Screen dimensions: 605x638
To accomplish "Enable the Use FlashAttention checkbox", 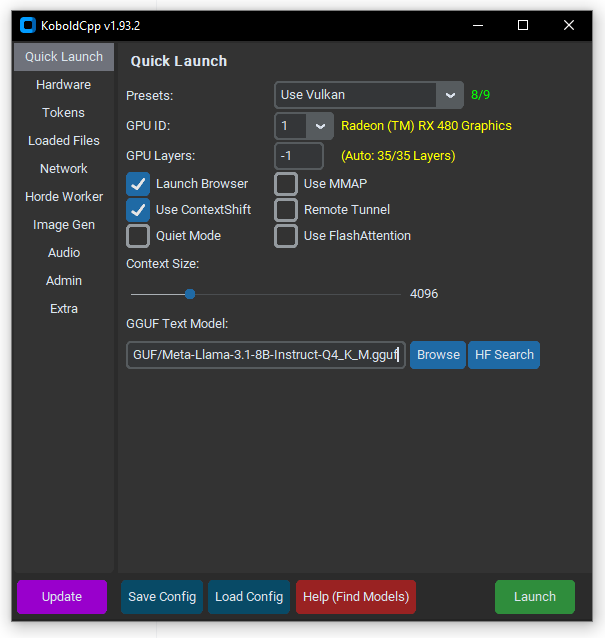I will (286, 236).
